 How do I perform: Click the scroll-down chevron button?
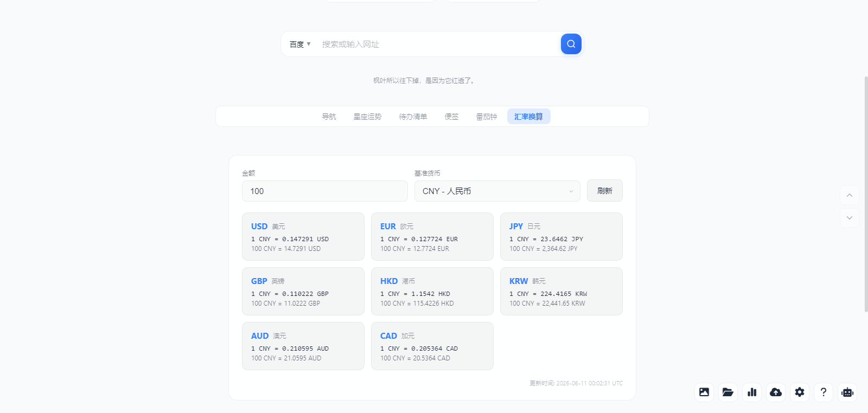(850, 218)
